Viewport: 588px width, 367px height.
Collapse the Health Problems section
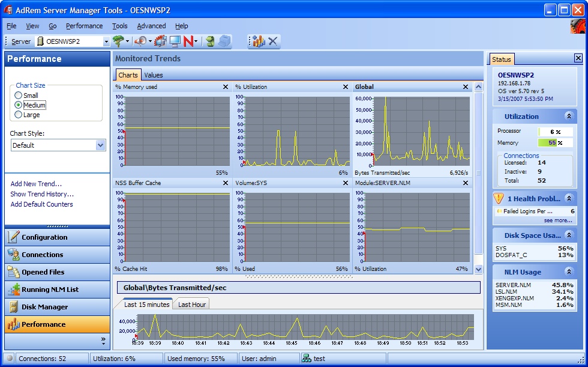point(569,198)
